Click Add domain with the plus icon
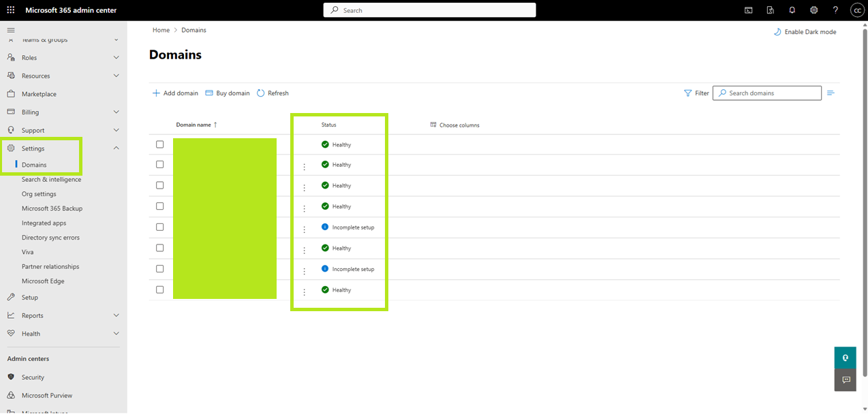The height and width of the screenshot is (414, 868). tap(176, 93)
